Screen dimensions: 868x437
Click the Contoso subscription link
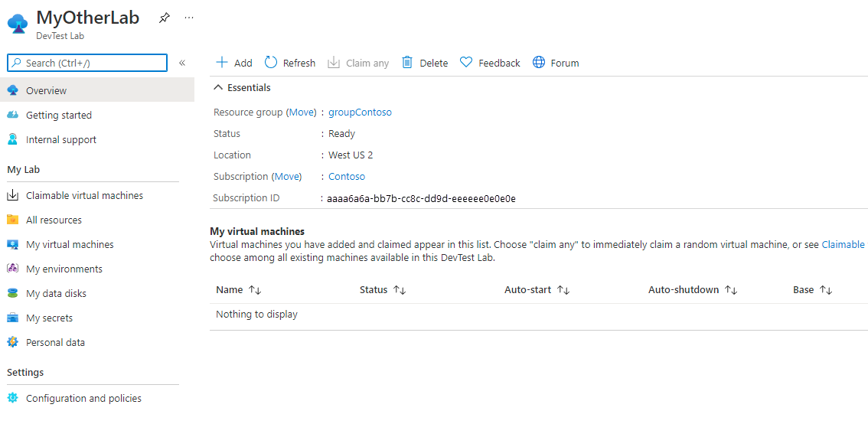coord(347,177)
